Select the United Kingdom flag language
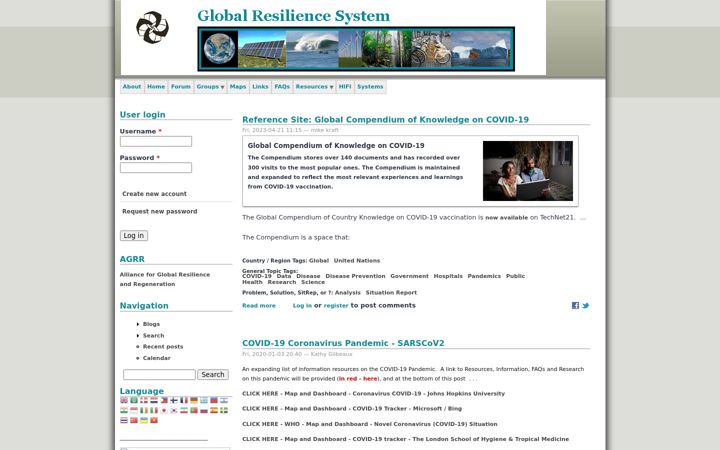Screen dimensions: 720x450 coord(124,400)
